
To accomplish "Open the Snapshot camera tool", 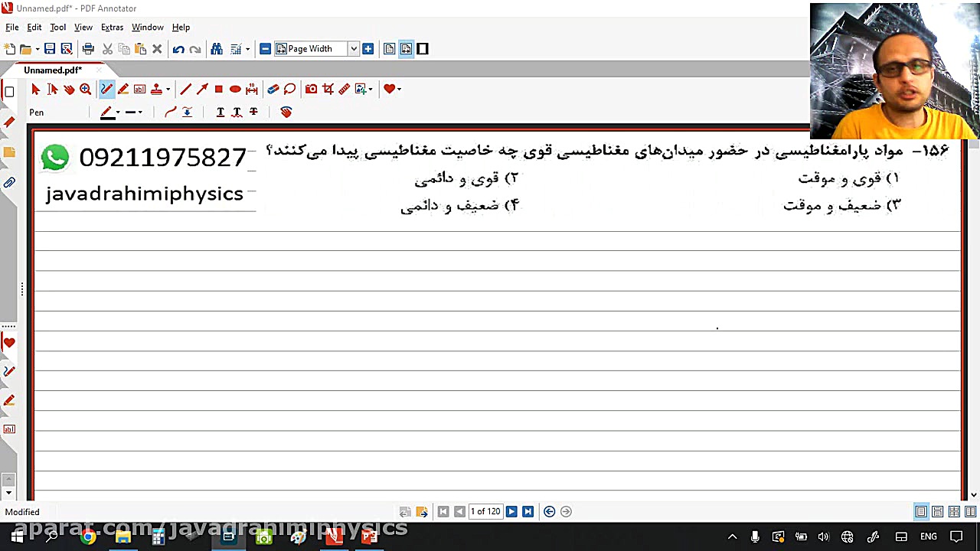I will pos(311,88).
